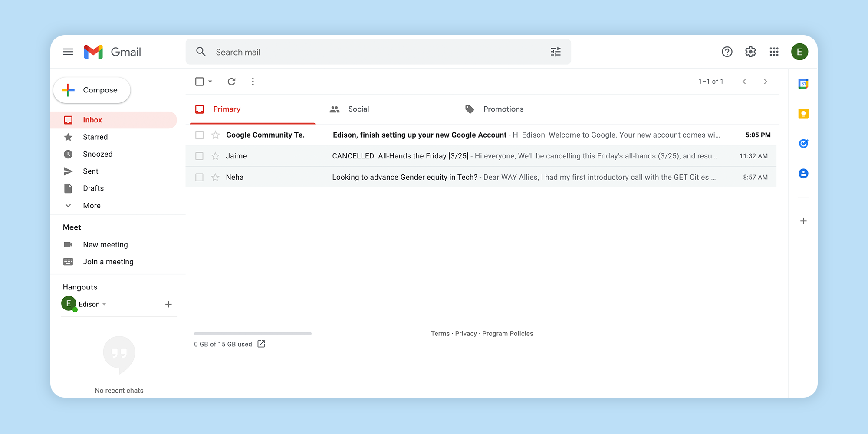This screenshot has height=434, width=868.
Task: Open the main menu hamburger icon
Action: tap(68, 52)
